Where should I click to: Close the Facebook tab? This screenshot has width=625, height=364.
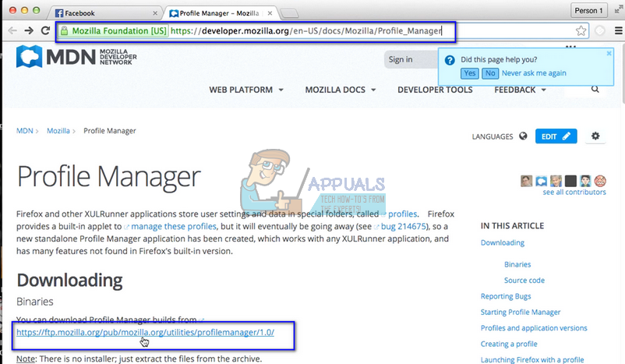click(x=155, y=13)
